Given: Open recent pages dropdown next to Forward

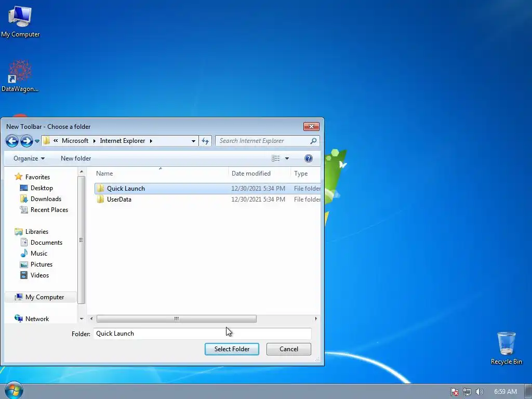Looking at the screenshot, I should (x=37, y=141).
